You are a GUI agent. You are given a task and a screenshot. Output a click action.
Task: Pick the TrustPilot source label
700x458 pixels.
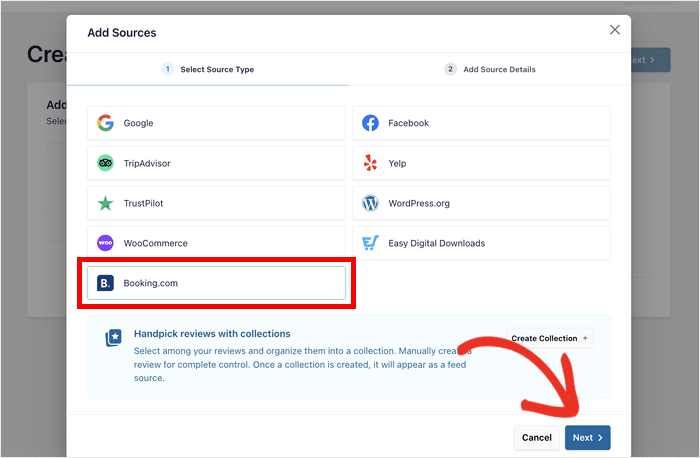pyautogui.click(x=143, y=203)
